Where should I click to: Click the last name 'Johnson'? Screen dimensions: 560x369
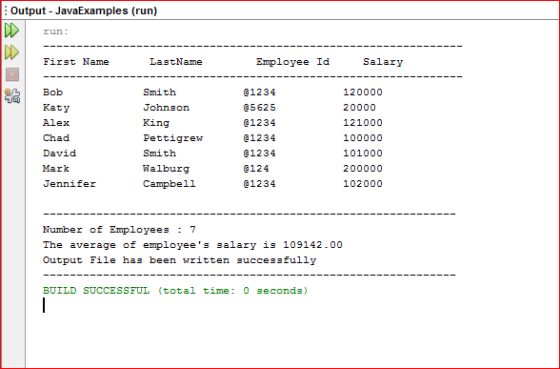coord(166,108)
